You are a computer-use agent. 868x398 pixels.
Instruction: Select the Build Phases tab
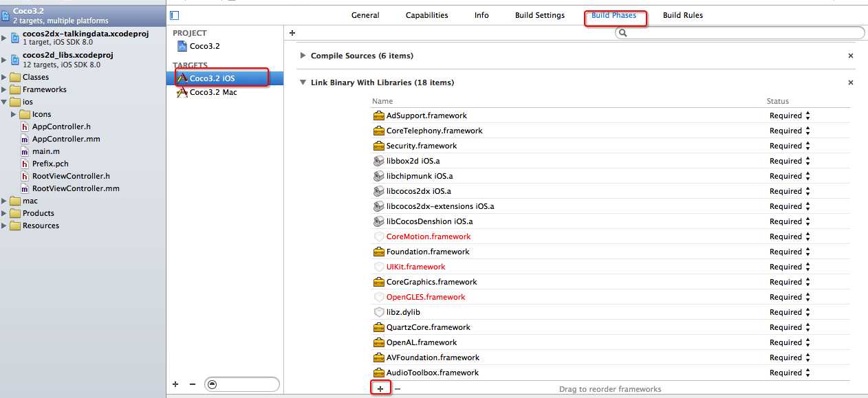pyautogui.click(x=614, y=15)
